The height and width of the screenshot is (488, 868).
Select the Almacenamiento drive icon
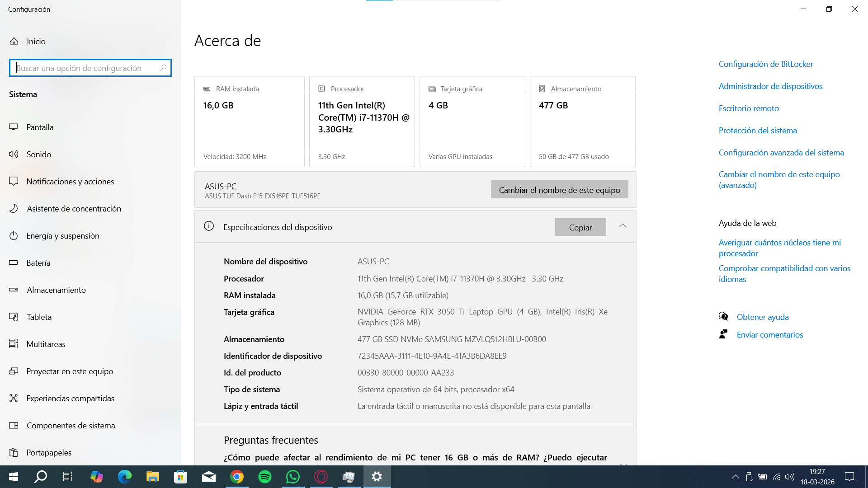click(x=14, y=290)
